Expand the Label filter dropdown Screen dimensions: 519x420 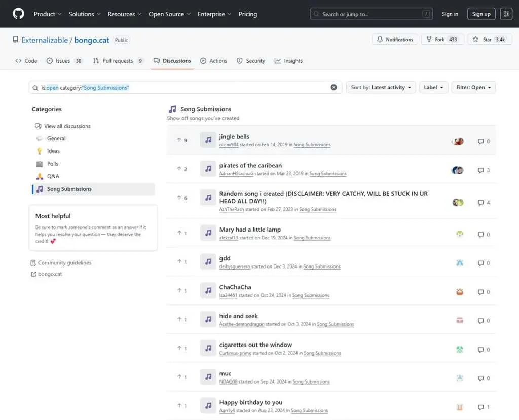click(433, 87)
